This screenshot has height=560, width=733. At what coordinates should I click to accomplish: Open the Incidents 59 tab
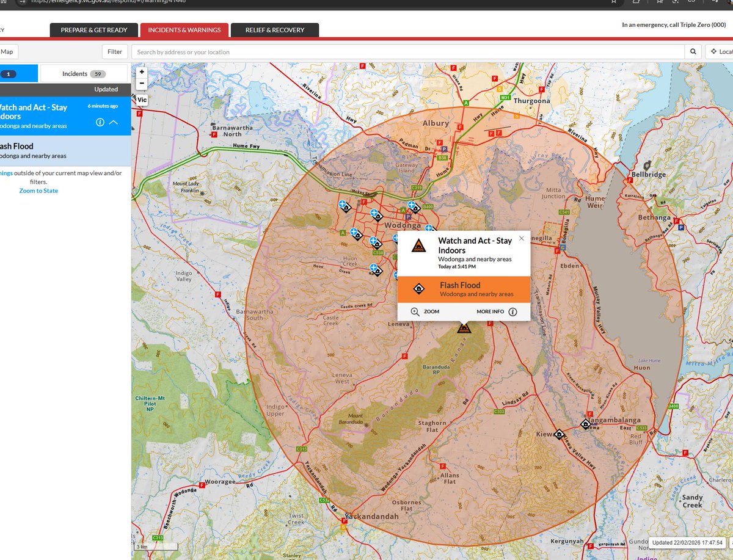[84, 74]
